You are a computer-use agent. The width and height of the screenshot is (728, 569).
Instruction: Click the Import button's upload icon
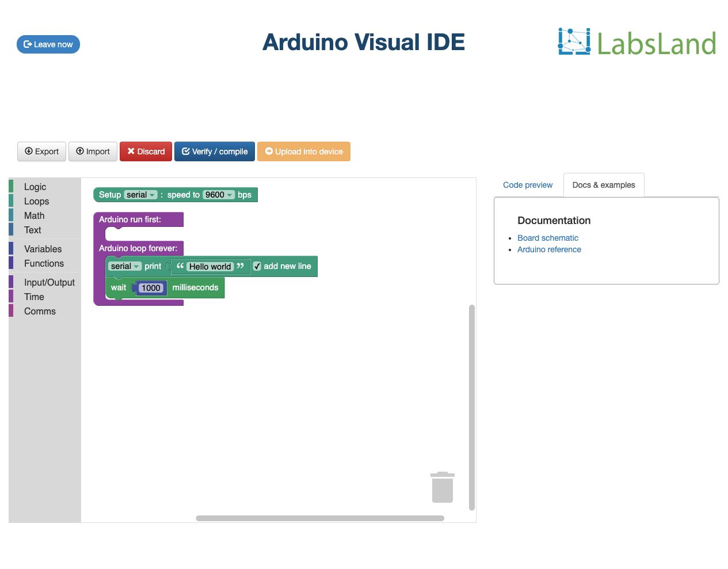click(80, 151)
